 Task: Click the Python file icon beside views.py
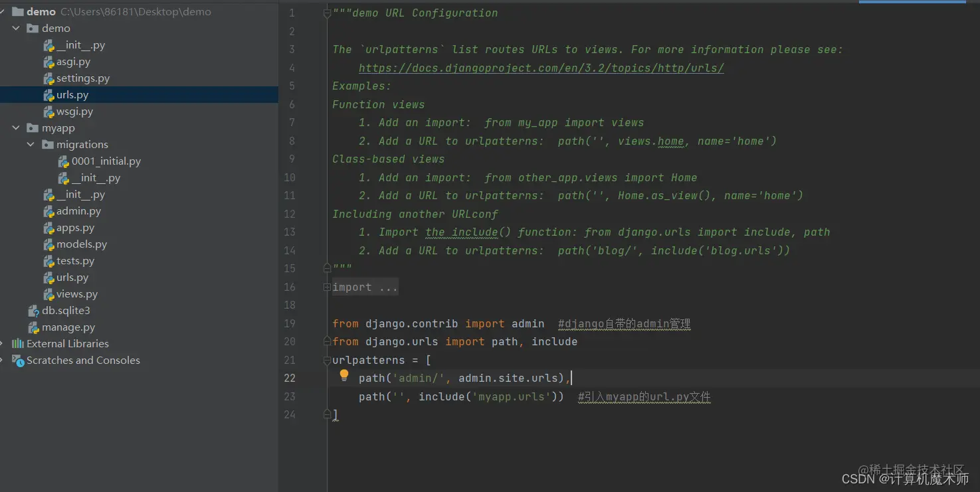pyautogui.click(x=49, y=294)
